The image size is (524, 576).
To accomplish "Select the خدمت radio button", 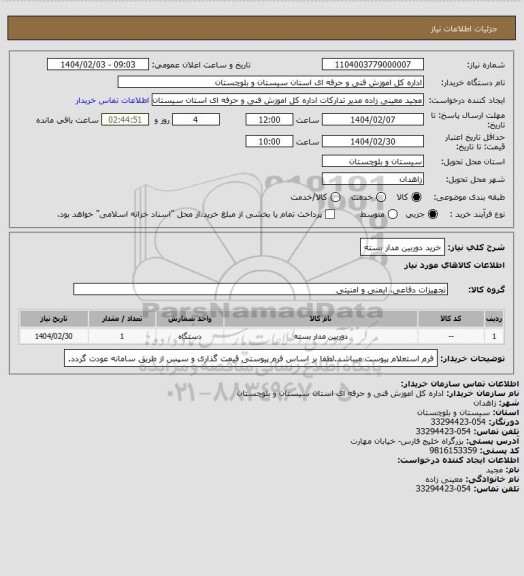I will point(381,197).
